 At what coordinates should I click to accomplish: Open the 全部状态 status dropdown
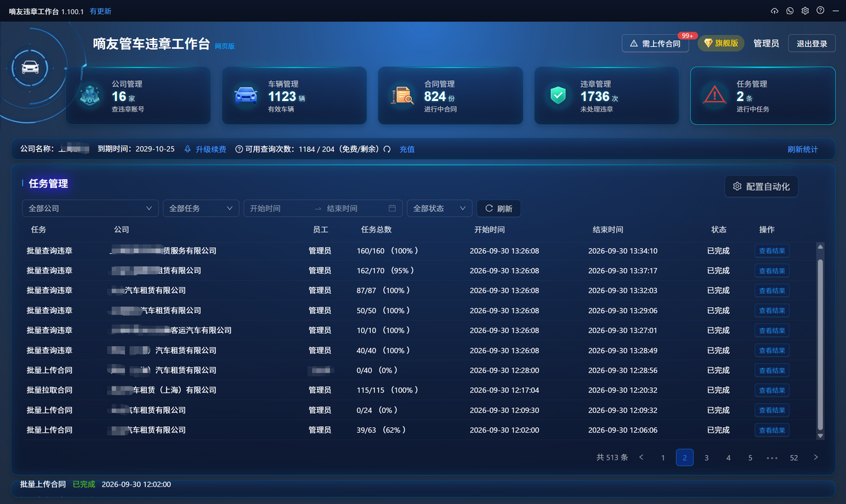coord(440,208)
